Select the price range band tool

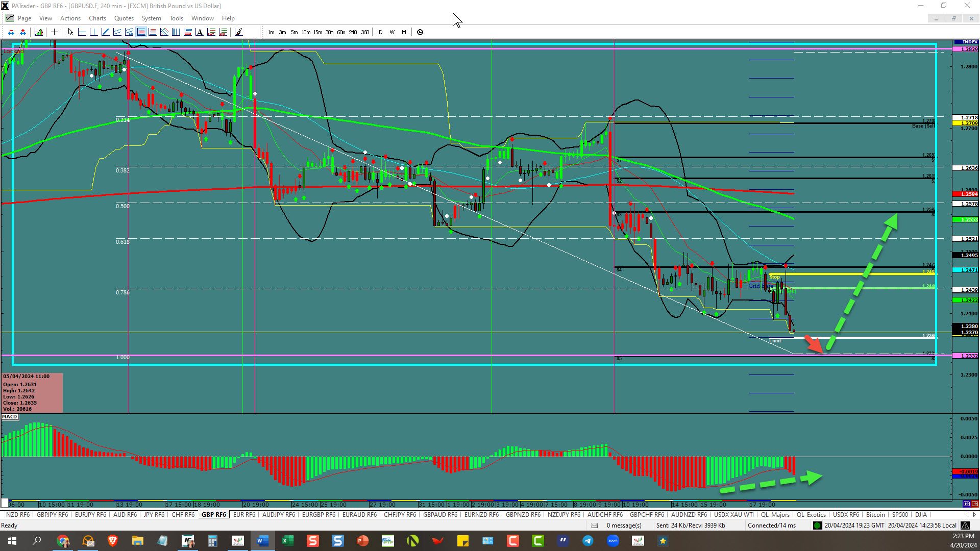point(187,32)
